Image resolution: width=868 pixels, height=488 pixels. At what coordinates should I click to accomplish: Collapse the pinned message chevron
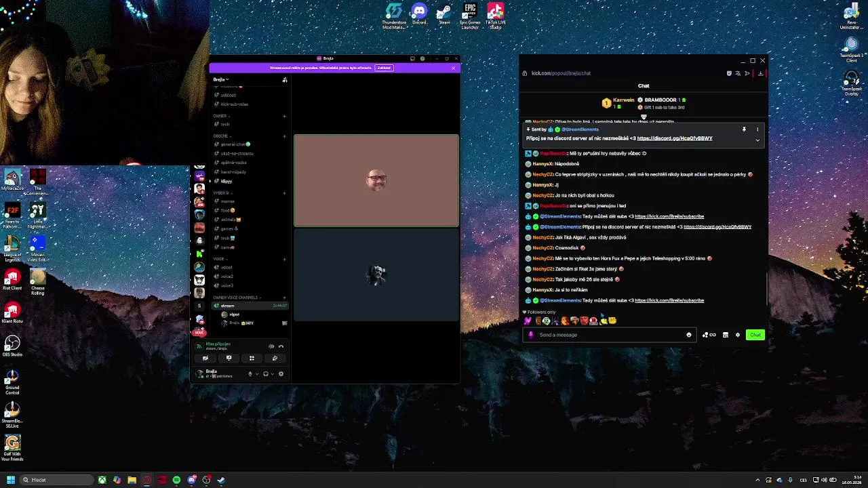pos(757,140)
